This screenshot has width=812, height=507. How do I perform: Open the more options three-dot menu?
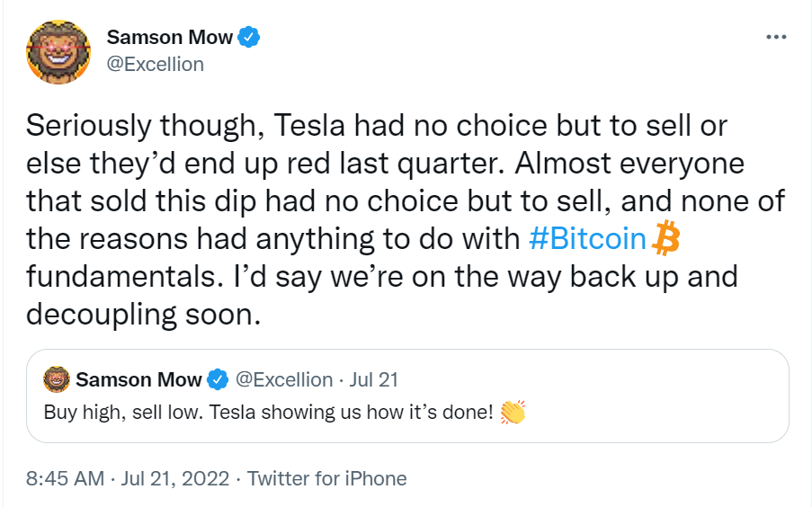pos(775,38)
